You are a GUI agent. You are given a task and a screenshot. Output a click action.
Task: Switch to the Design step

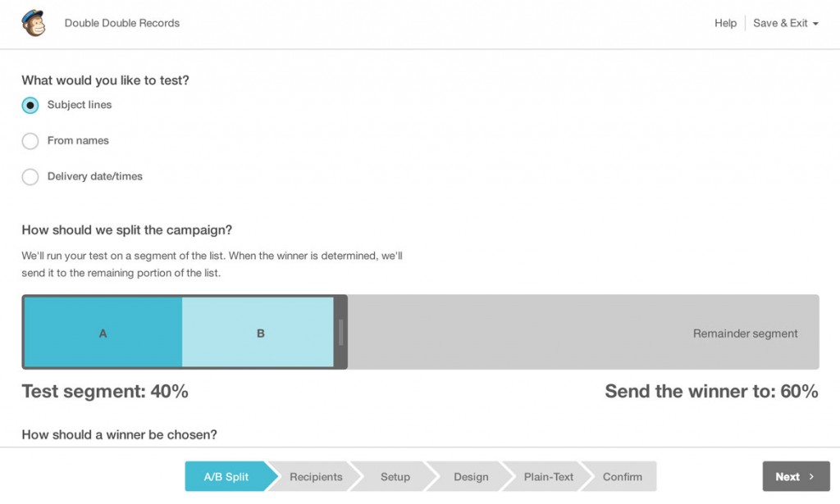coord(471,477)
